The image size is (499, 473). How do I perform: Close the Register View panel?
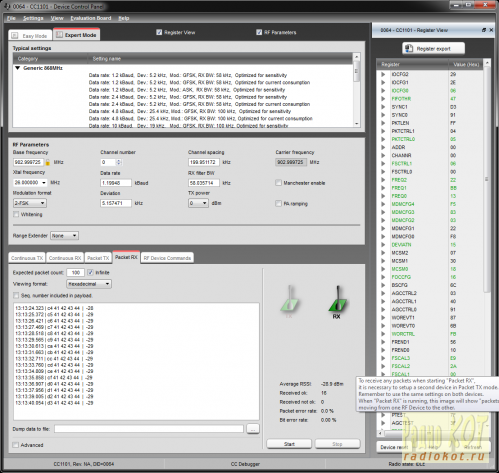click(491, 30)
